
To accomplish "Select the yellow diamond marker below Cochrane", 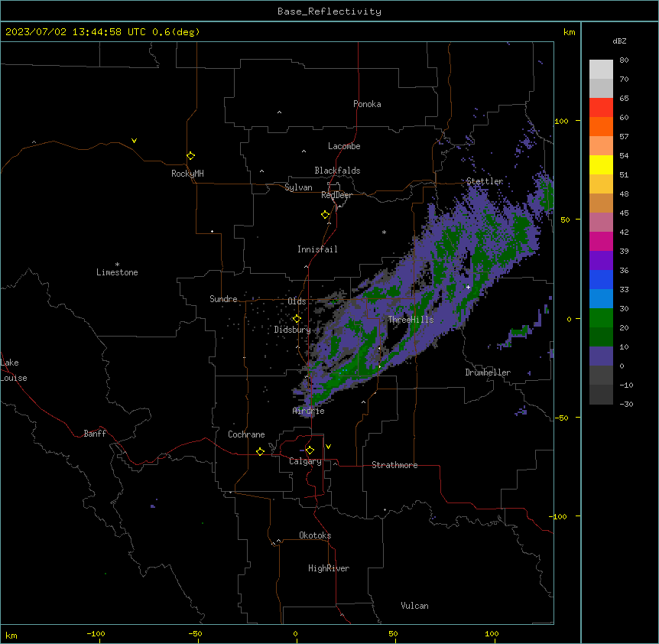I will (260, 451).
